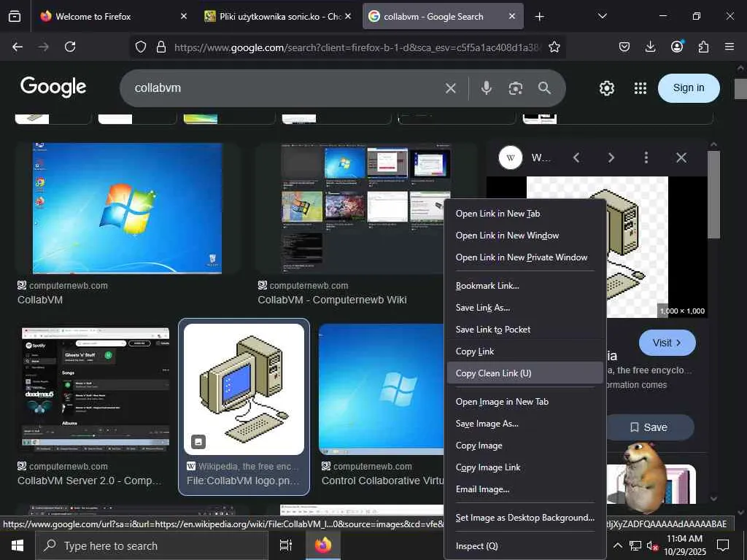Screen dimensions: 747x560
Task: Select Bookmark Link from context menu
Action: 525,286
